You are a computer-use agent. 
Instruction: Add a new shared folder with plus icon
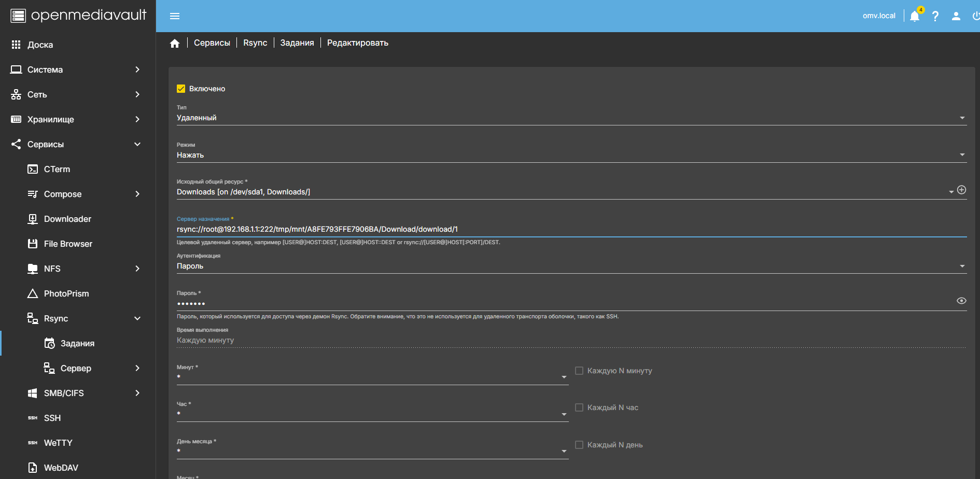[x=961, y=190]
